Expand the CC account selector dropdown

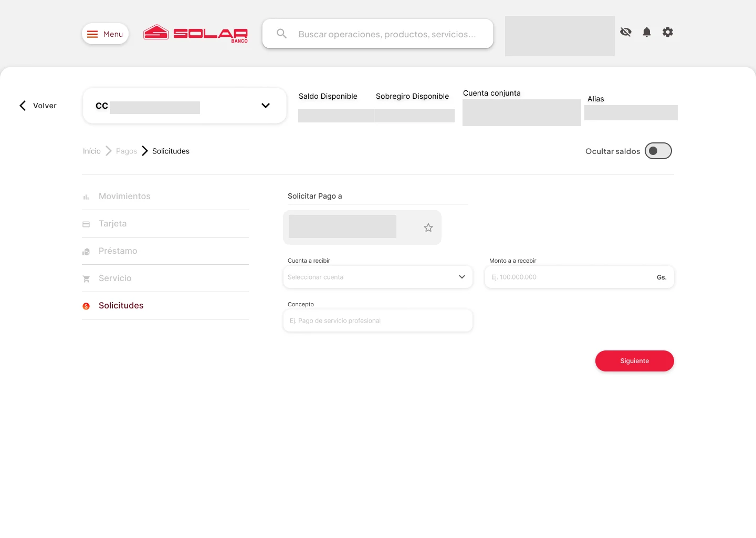click(x=185, y=106)
